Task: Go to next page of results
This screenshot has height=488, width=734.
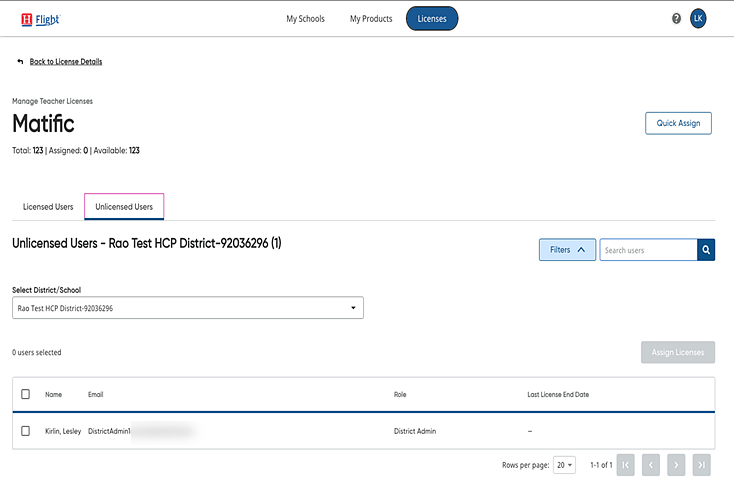Action: pos(676,465)
